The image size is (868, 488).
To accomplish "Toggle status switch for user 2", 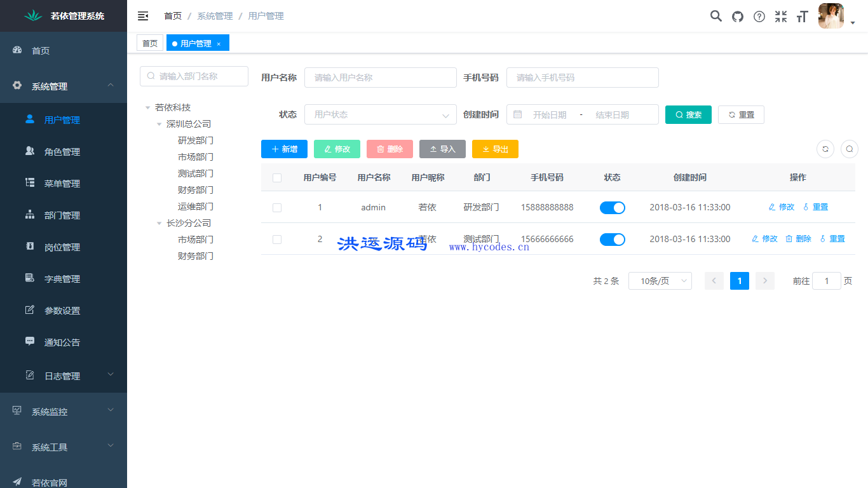I will 613,240.
